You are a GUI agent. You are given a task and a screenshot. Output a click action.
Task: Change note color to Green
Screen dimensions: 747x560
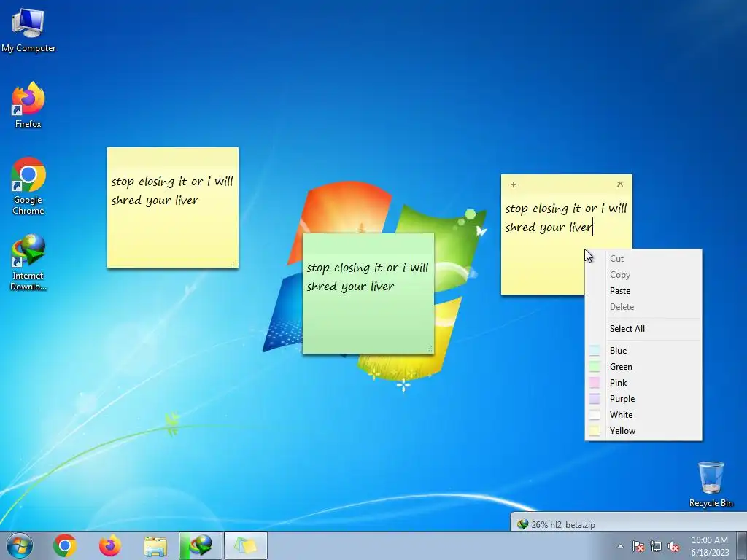click(x=643, y=367)
